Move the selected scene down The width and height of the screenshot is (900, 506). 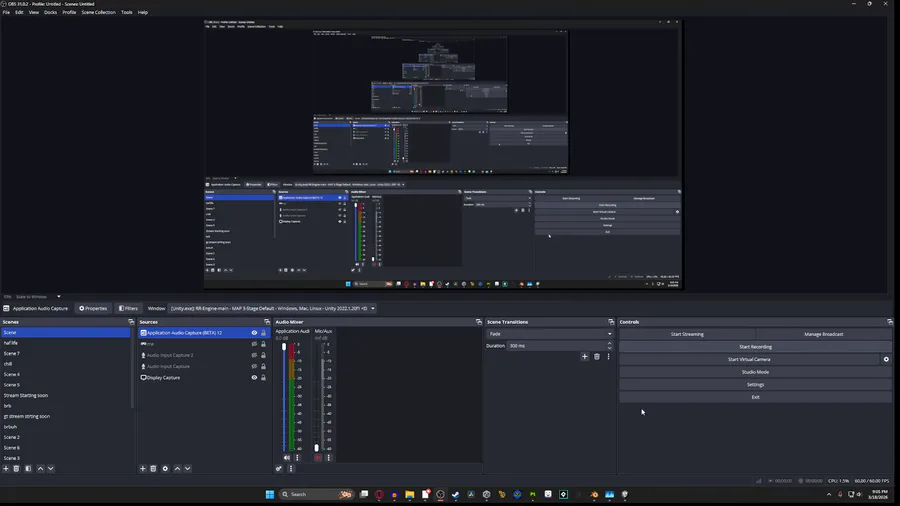(51, 469)
